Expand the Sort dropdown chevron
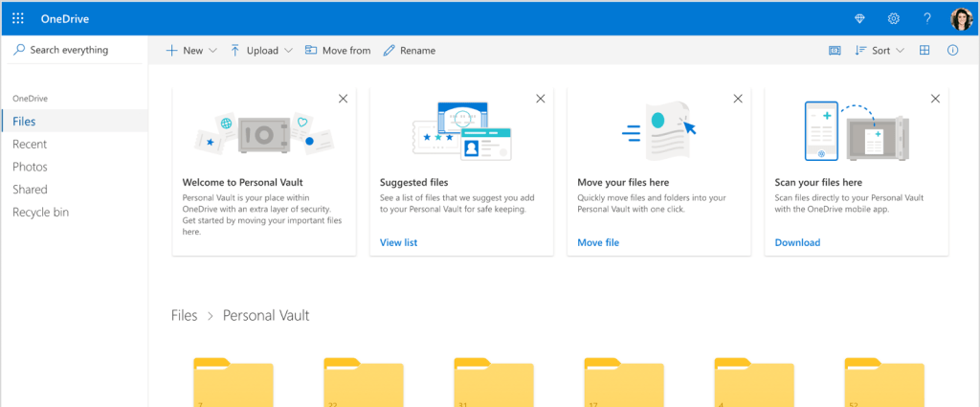The width and height of the screenshot is (980, 407). click(x=900, y=51)
